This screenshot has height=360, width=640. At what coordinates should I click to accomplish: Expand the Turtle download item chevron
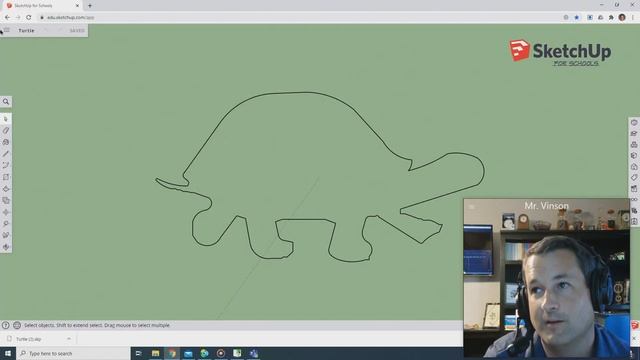click(69, 339)
